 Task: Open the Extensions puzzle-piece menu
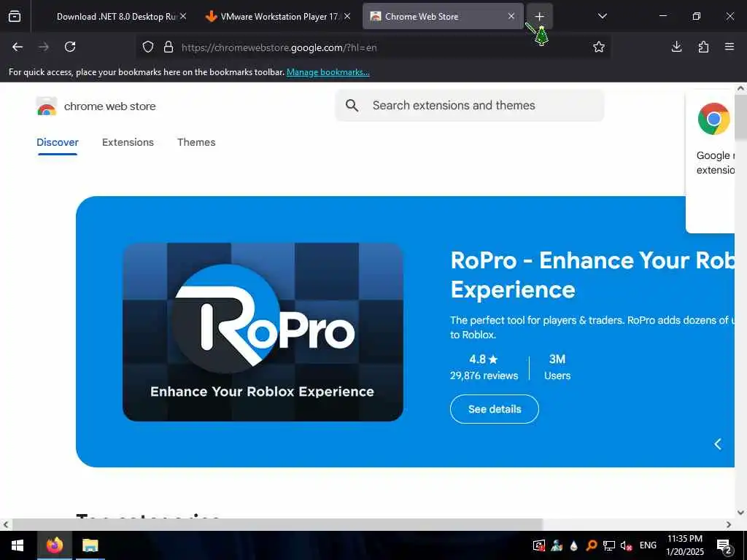703,47
